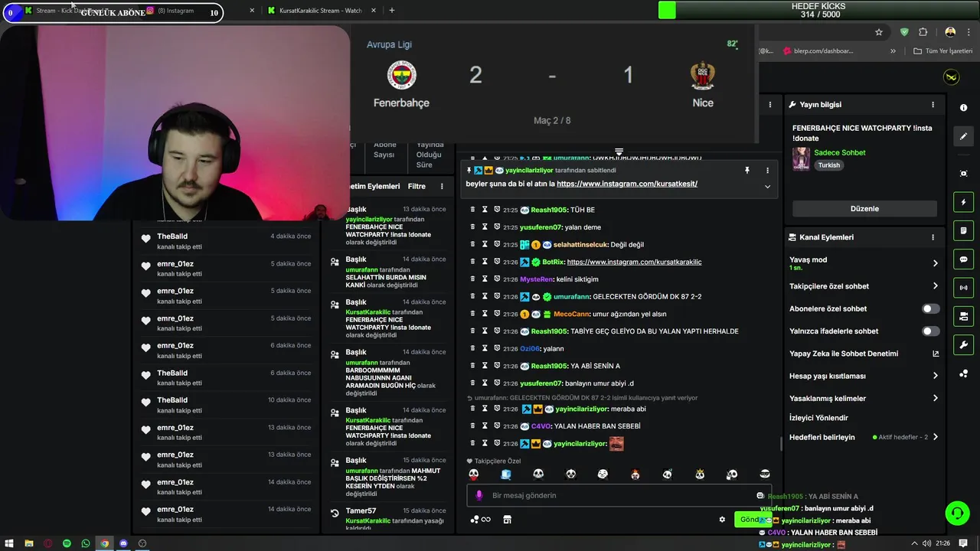Open emoji picker in message input
Screen dimensions: 980x551
(x=760, y=495)
